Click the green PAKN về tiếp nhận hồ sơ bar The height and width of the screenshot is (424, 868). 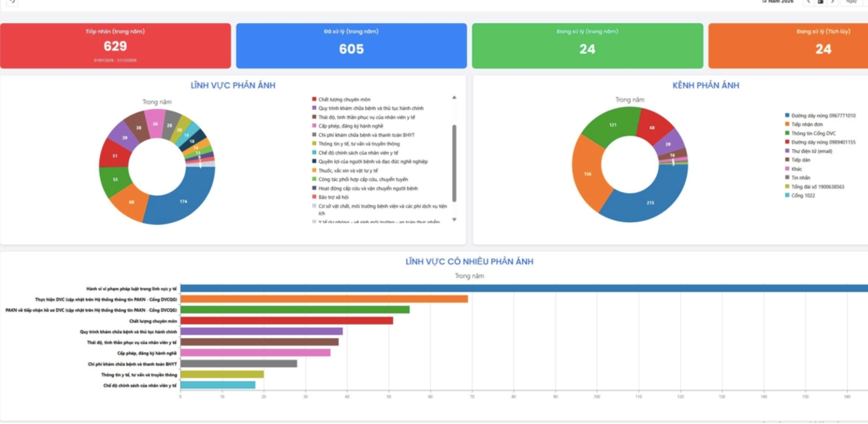pos(295,310)
